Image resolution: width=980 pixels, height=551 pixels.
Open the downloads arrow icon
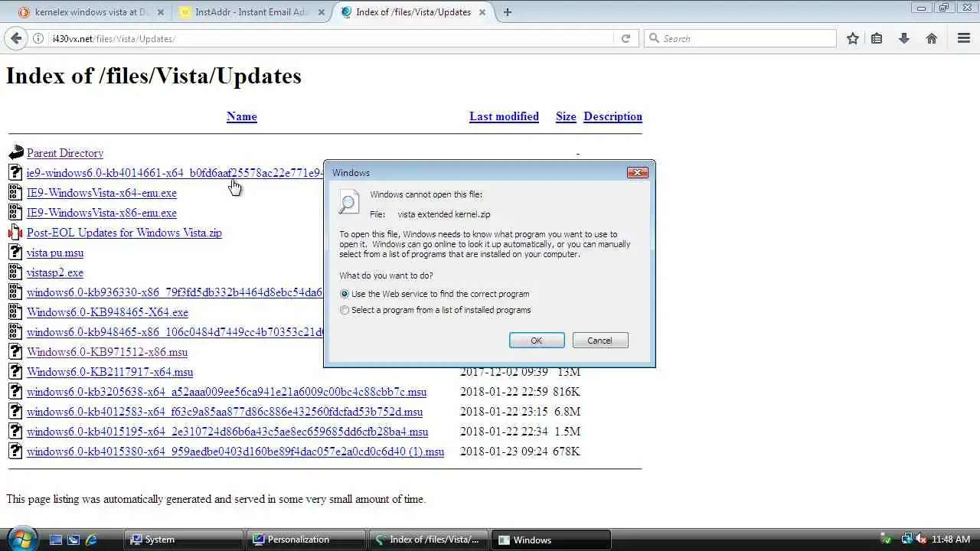pos(904,38)
